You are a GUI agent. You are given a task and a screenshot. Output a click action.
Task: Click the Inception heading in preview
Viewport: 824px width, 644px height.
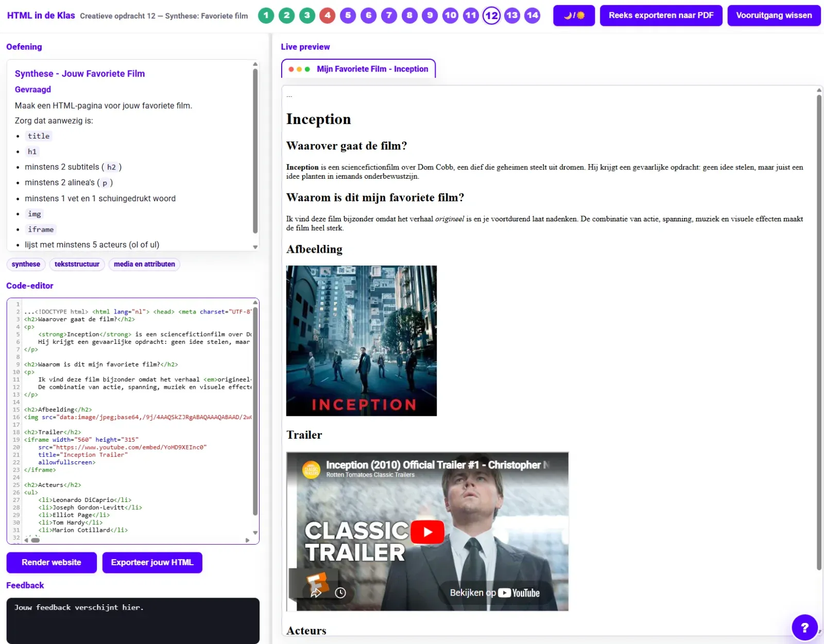tap(319, 119)
